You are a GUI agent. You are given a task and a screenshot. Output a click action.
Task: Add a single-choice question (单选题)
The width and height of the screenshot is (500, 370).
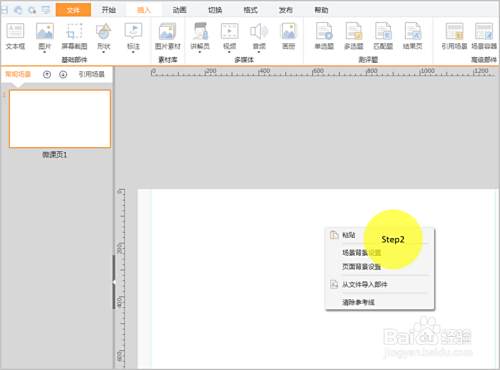[324, 36]
